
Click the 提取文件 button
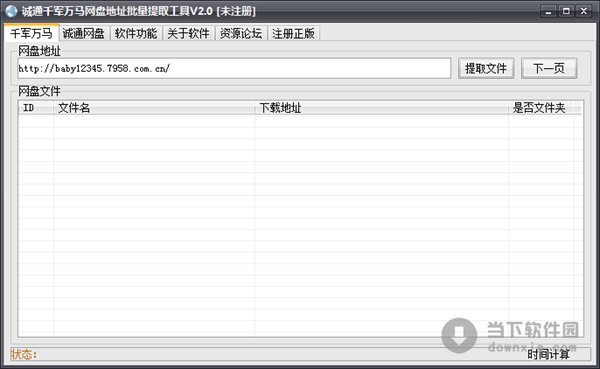coord(486,69)
